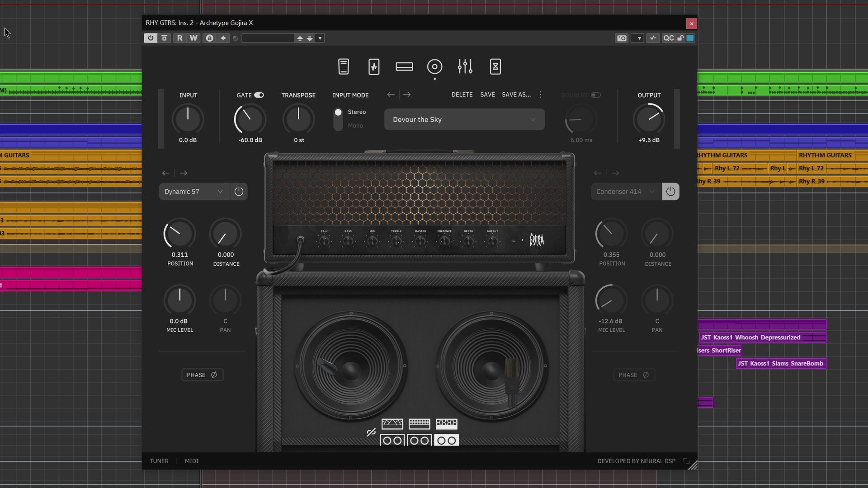Click the INPUT gain knob
Image resolution: width=868 pixels, height=488 pixels.
[188, 119]
